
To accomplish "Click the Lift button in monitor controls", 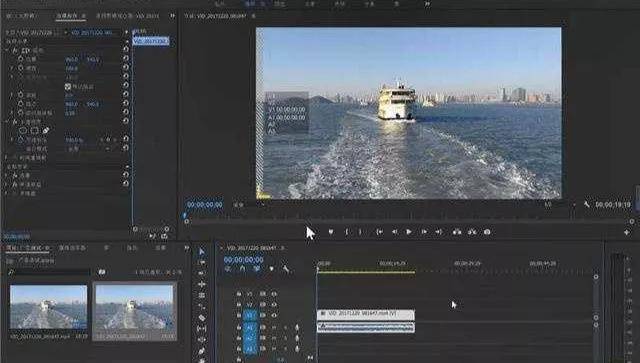I will pos(457,232).
